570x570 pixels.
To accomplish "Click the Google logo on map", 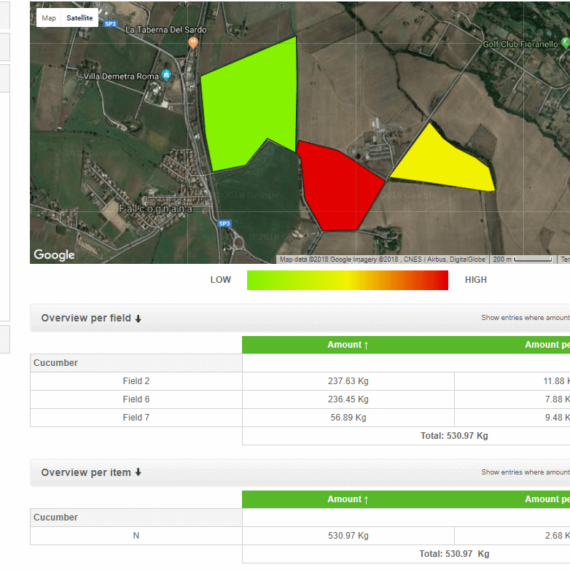I will tap(54, 255).
